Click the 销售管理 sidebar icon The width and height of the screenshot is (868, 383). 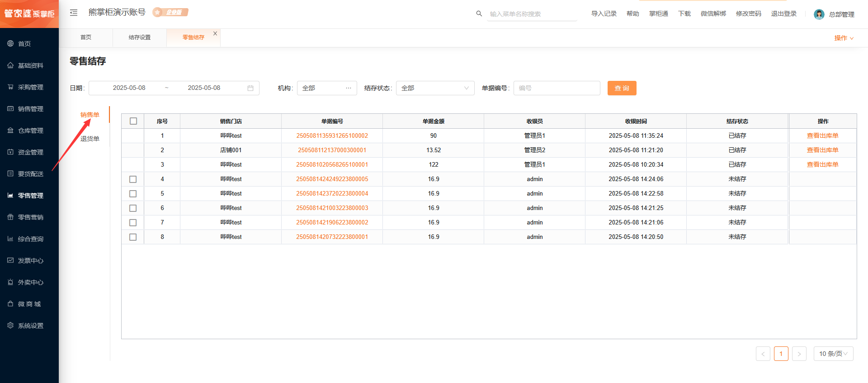[10, 108]
